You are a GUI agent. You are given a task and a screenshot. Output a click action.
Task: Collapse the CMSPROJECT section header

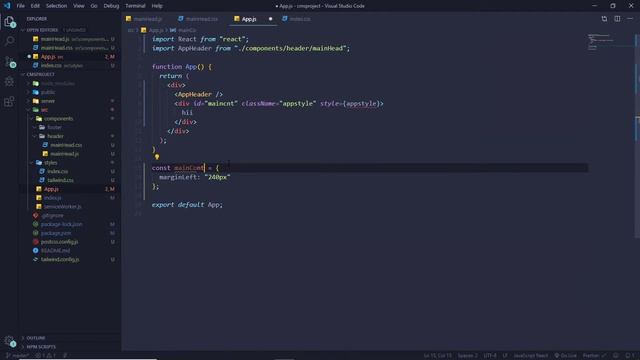pos(40,74)
